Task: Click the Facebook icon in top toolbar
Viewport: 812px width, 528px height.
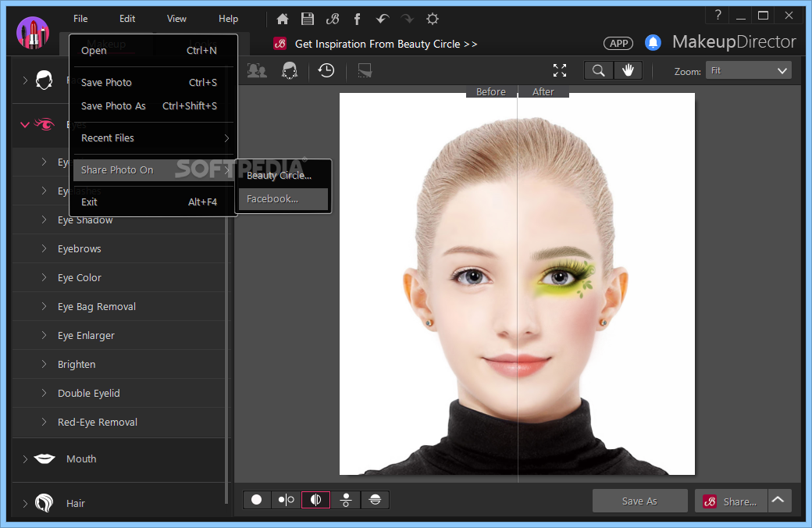Action: (x=357, y=20)
